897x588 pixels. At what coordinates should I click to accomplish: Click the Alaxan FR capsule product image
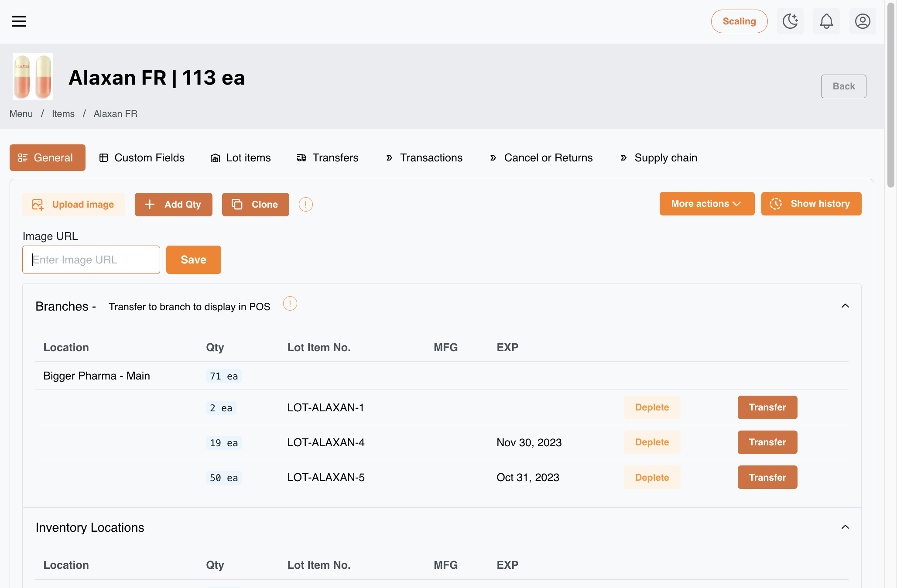pos(33,77)
